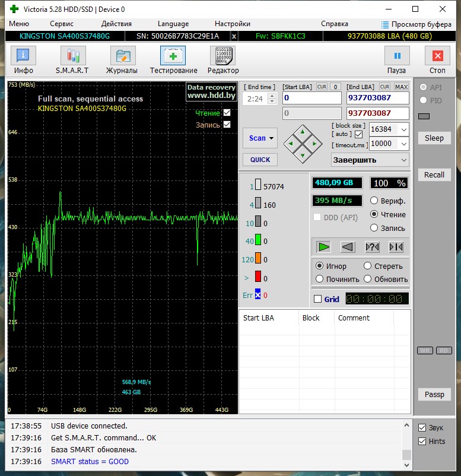The image size is (461, 476).
Task: Select the Игнор error action
Action: tap(319, 266)
